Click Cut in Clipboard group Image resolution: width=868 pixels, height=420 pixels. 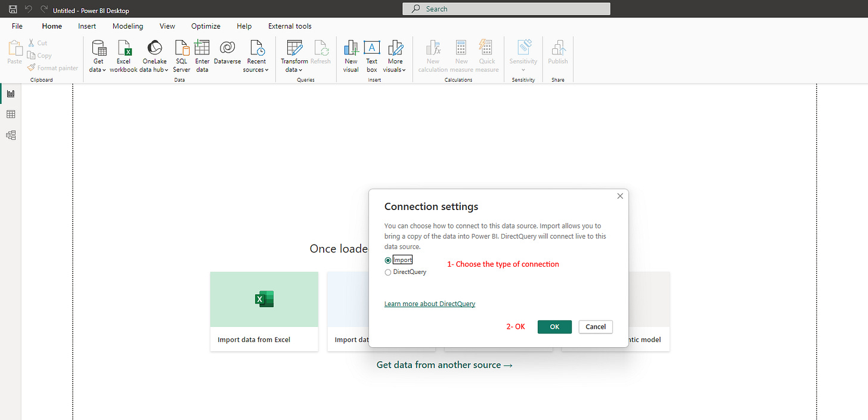coord(38,43)
